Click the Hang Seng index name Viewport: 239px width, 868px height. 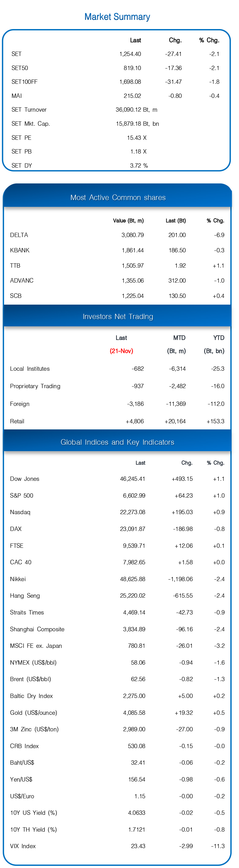25,595
